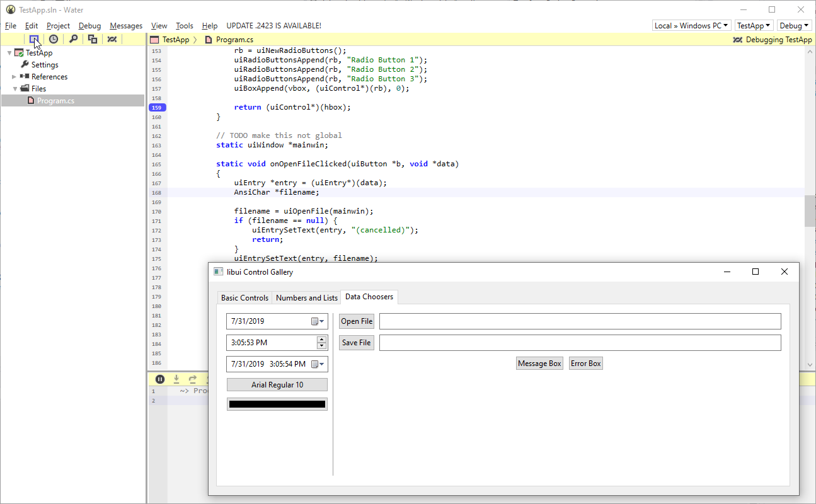The image size is (816, 504).
Task: Click the '// TODO make this not global' comment
Action: pyautogui.click(x=279, y=135)
